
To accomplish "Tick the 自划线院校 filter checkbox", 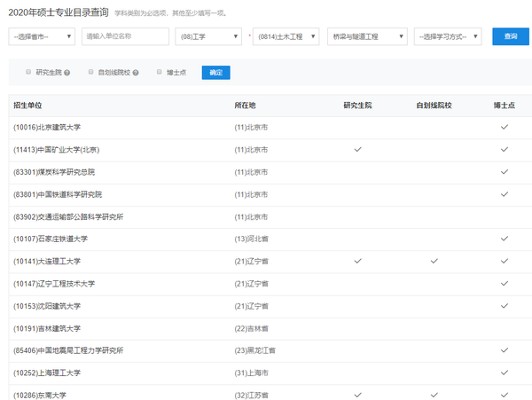I will tap(90, 72).
